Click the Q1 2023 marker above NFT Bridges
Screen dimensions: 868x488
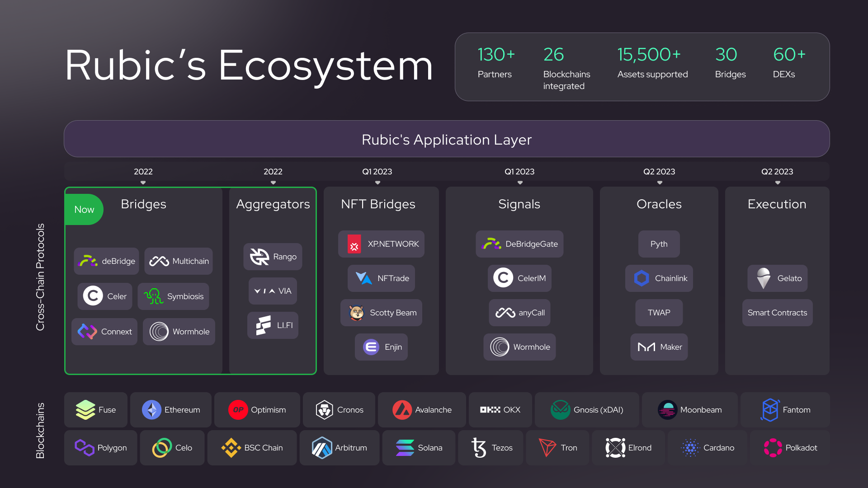click(x=377, y=172)
